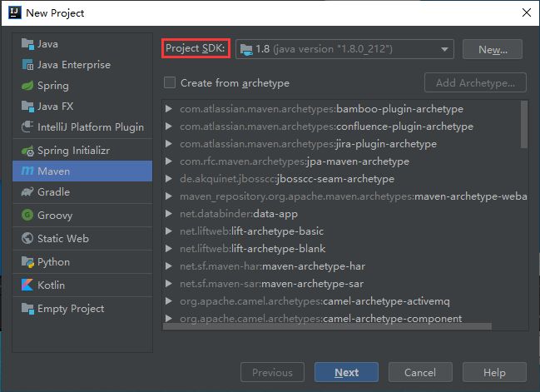540x392 pixels.
Task: Select the Spring Initializr icon
Action: [x=27, y=151]
